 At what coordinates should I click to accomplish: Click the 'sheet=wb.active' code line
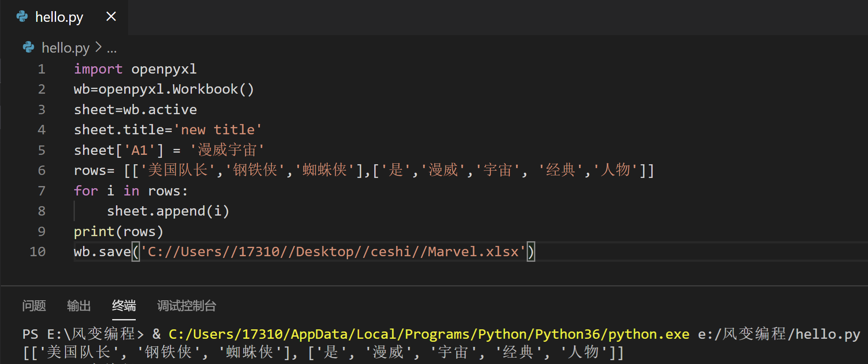tap(135, 109)
